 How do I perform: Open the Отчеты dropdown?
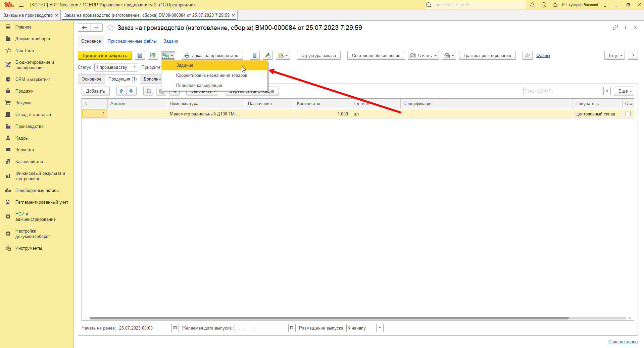pos(424,56)
